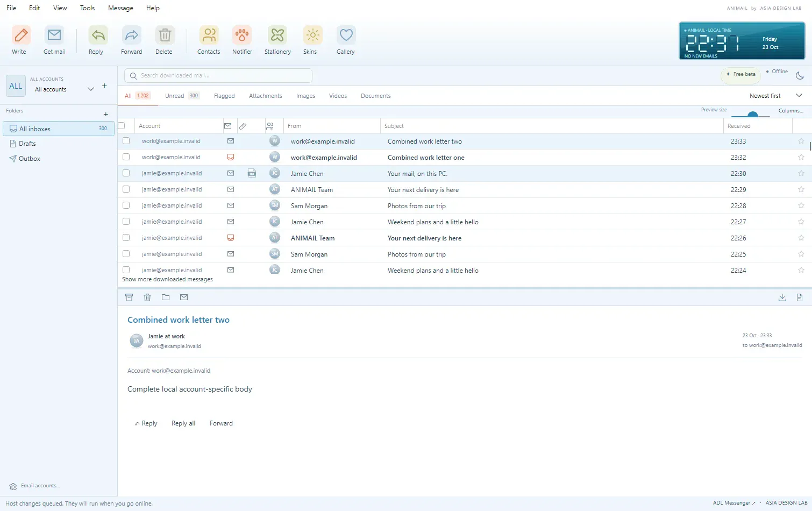
Task: Open the Newest first sort dropdown
Action: click(776, 96)
